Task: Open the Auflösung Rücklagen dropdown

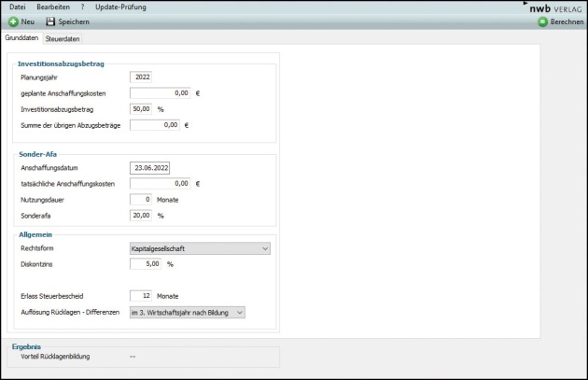Action: coord(187,312)
